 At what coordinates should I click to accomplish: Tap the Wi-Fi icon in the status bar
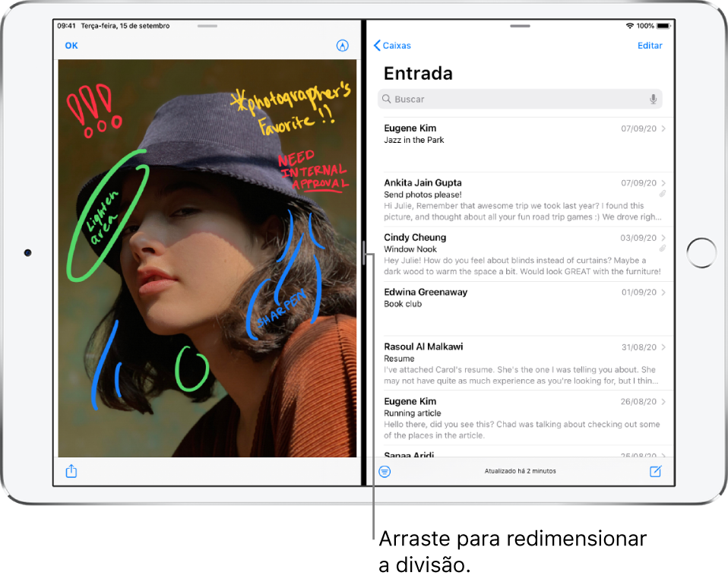pyautogui.click(x=629, y=26)
